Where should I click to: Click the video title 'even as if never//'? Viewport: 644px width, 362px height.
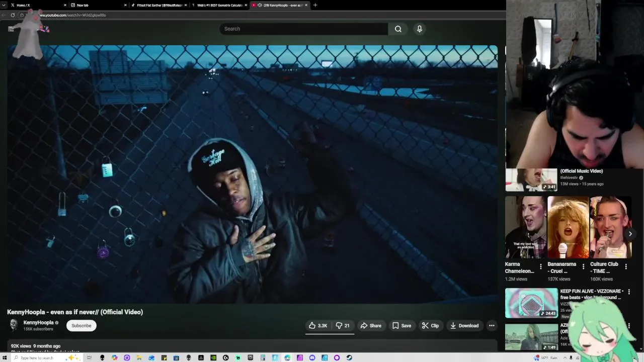pos(75,312)
